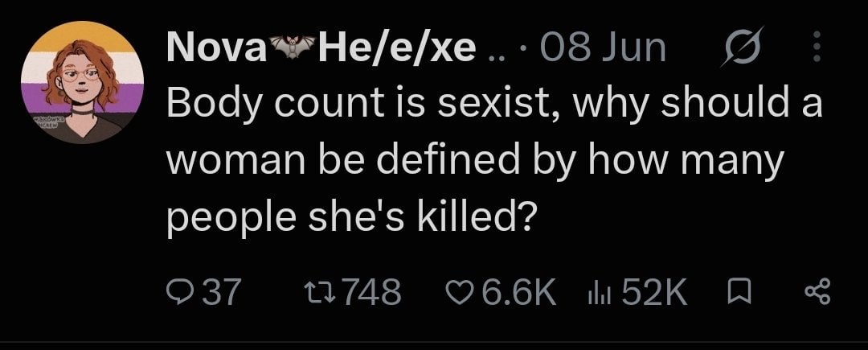Click the words 'people she's killed?'

(351, 217)
